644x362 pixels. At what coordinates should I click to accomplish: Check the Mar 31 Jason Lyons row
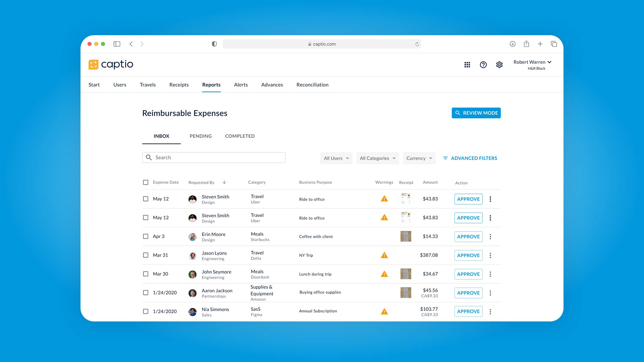coord(146,255)
